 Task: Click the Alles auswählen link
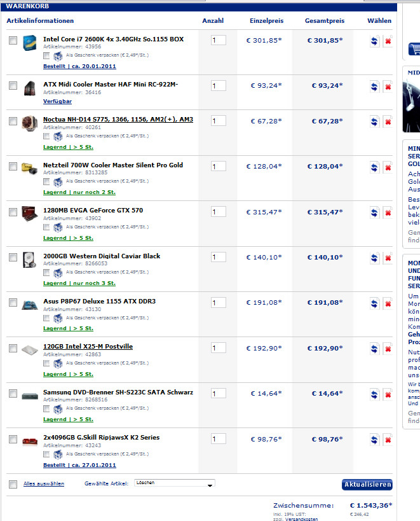point(44,483)
